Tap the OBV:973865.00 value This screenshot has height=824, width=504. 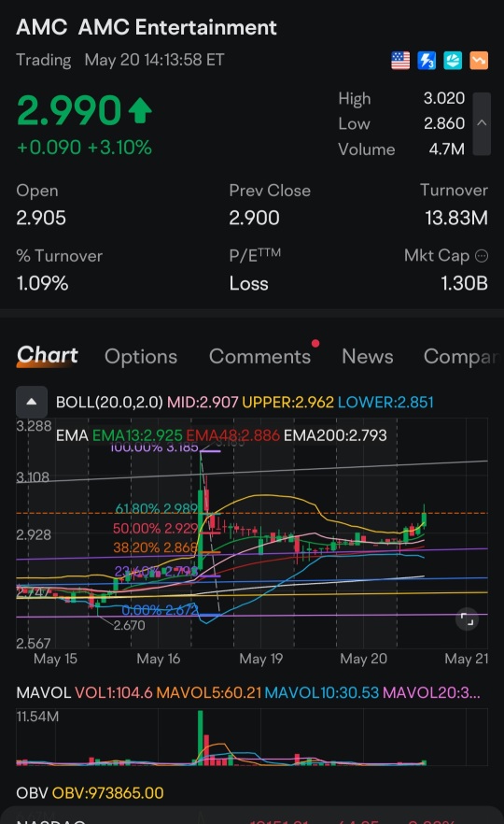[107, 792]
